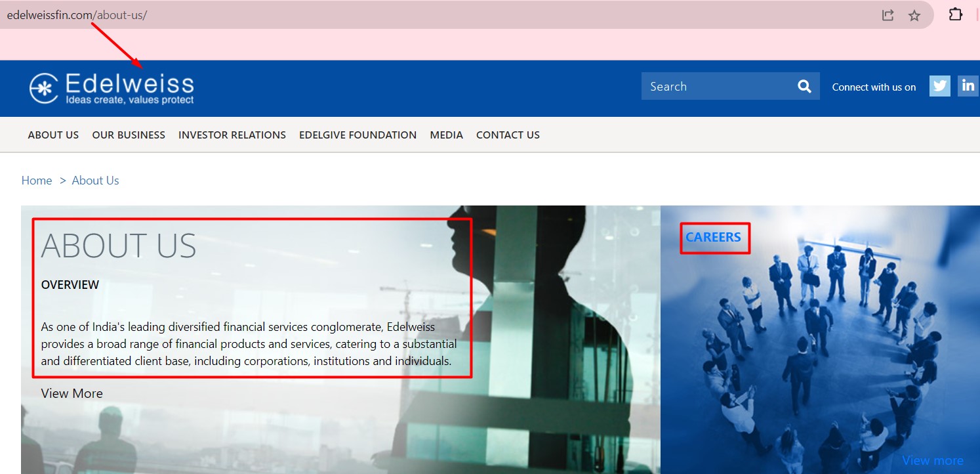Click the search magnifier icon
980x474 pixels.
pos(804,87)
